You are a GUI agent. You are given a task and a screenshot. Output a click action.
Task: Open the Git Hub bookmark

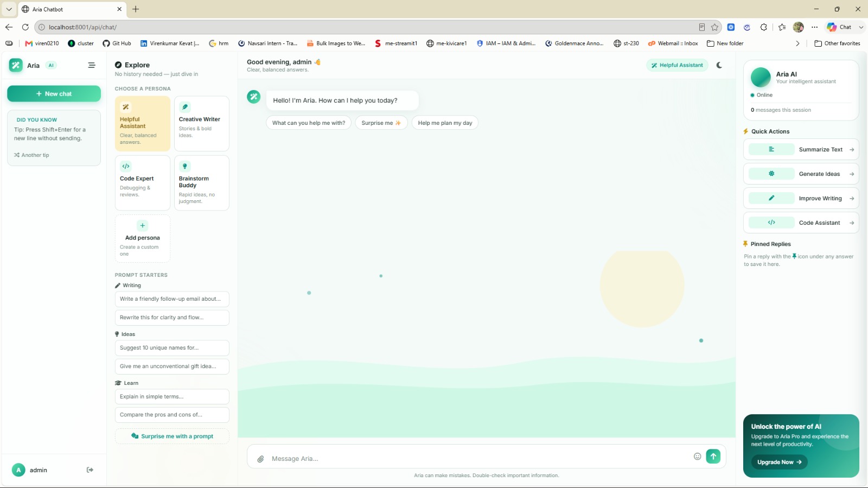click(x=117, y=43)
